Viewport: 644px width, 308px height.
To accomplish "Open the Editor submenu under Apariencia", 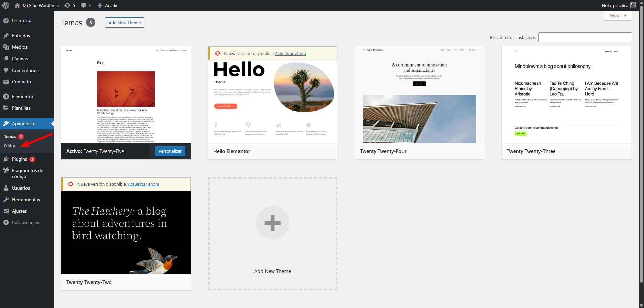I will click(x=10, y=146).
